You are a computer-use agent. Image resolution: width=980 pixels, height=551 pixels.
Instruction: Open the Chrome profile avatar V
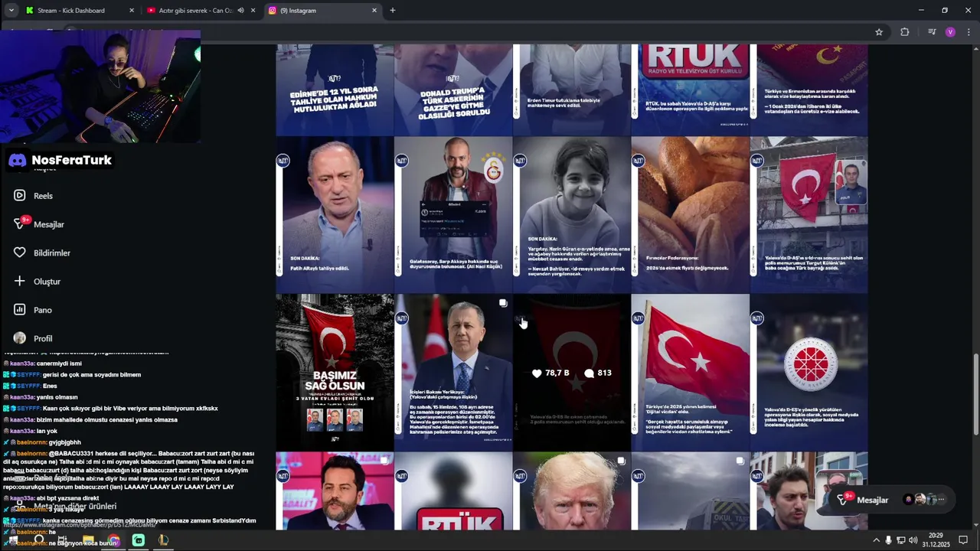point(950,32)
